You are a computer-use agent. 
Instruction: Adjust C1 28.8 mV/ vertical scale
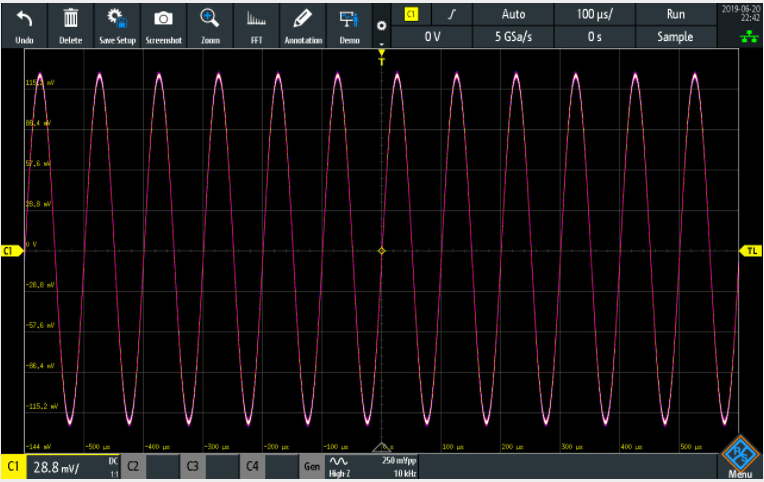click(56, 468)
